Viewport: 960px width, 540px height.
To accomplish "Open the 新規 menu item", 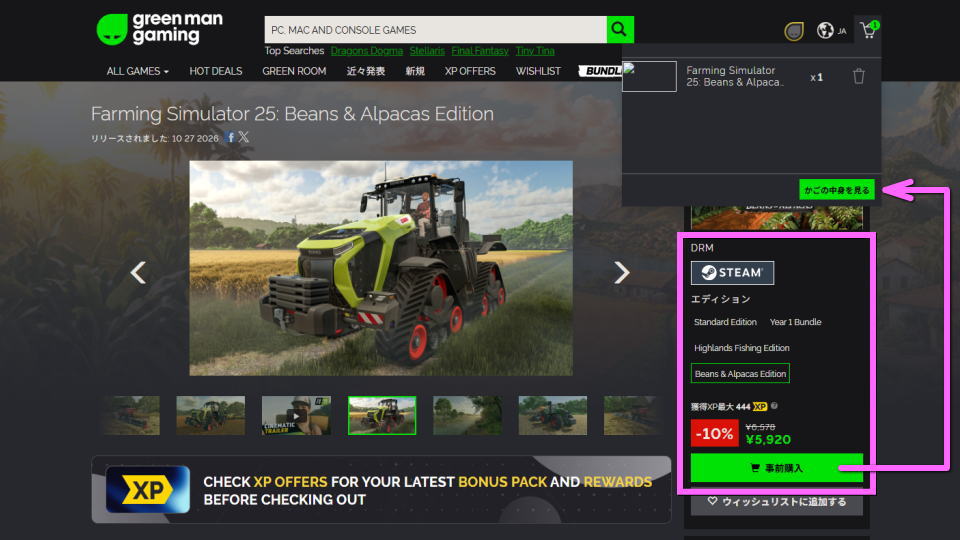I will point(414,71).
